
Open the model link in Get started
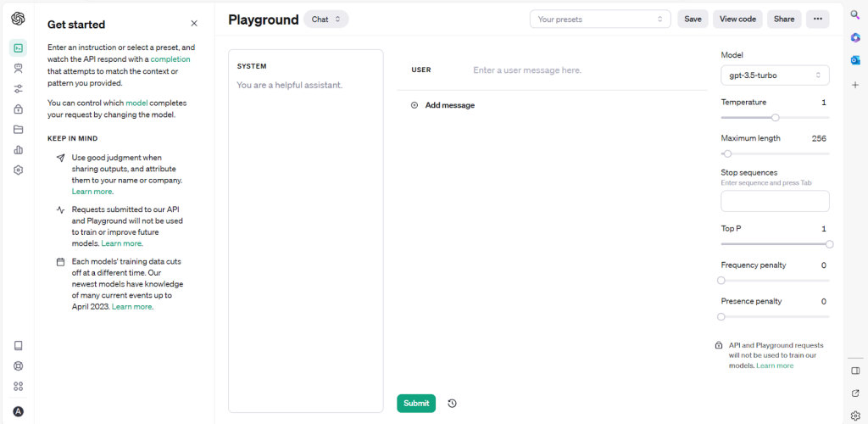pos(136,103)
